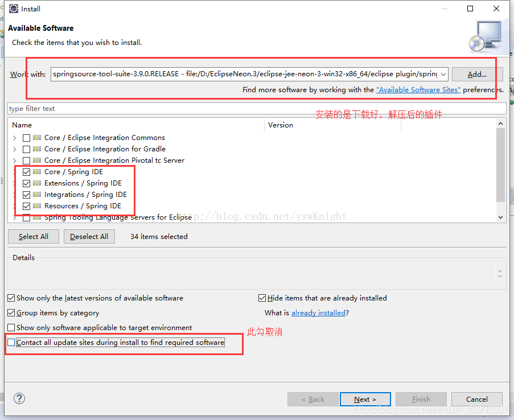
Task: Uncheck the Extensions / Spring IDE checkbox
Action: click(27, 183)
